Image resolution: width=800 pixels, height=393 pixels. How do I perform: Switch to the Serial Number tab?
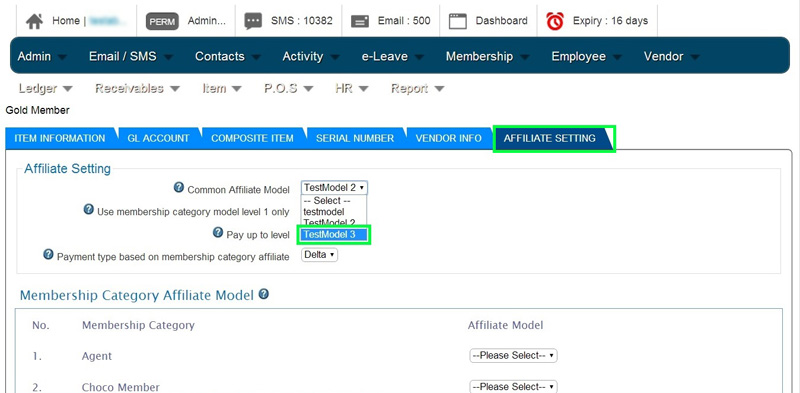click(355, 138)
